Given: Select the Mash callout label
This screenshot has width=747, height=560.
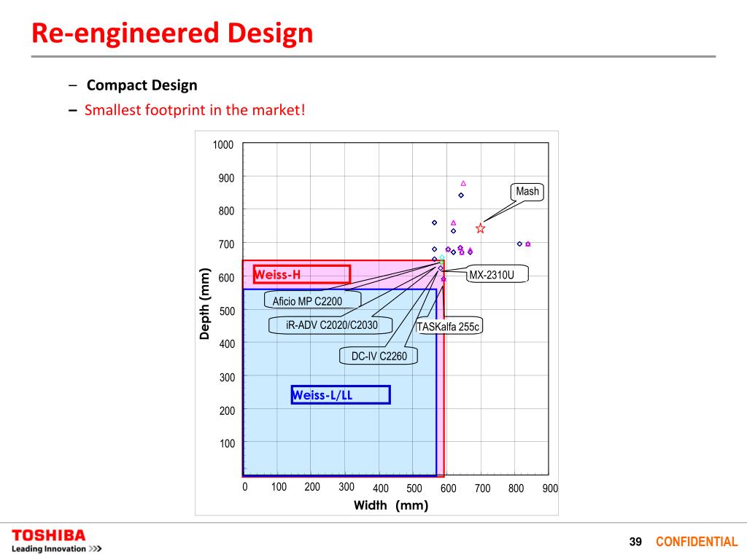Looking at the screenshot, I should point(527,192).
